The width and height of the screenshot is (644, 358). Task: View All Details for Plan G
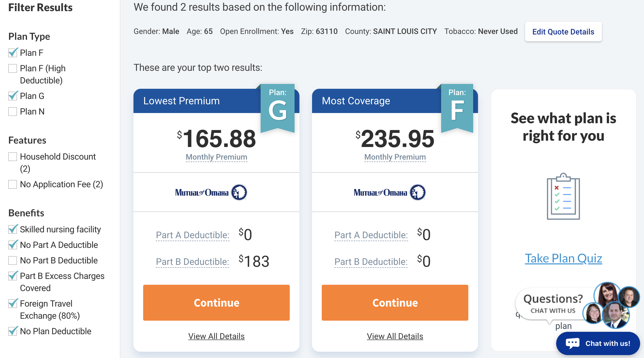click(x=216, y=336)
